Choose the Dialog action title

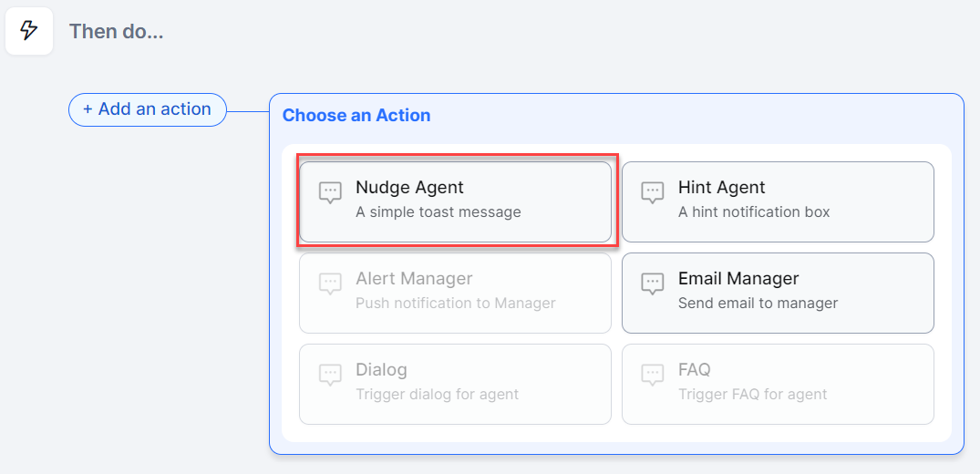pos(381,369)
